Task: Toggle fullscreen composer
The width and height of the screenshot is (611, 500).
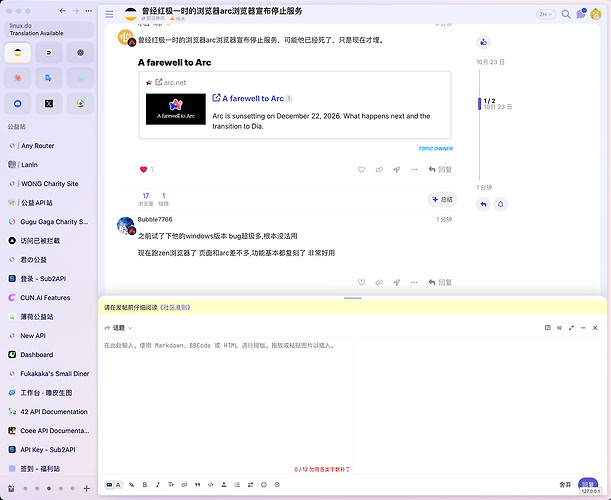Action: click(x=571, y=328)
